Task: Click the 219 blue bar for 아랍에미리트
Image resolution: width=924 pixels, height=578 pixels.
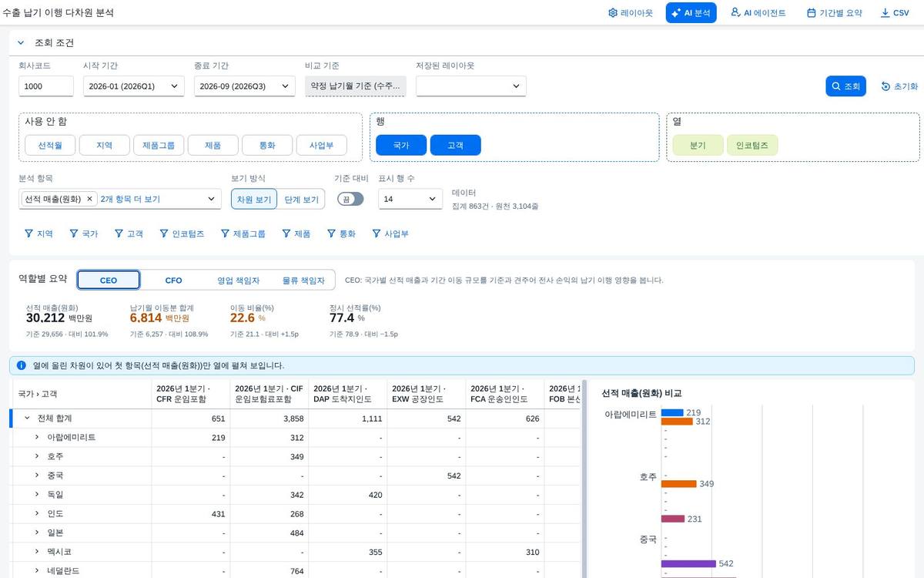Action: [x=672, y=413]
